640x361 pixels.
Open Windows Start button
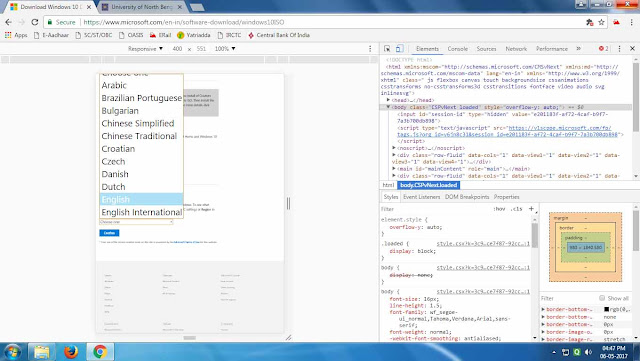pyautogui.click(x=12, y=352)
